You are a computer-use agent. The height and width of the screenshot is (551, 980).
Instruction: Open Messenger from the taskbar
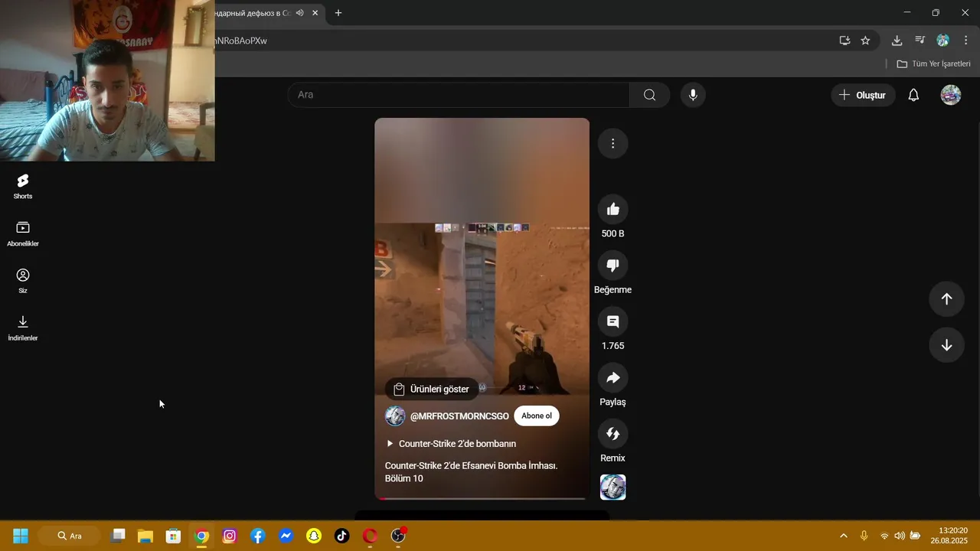tap(286, 536)
